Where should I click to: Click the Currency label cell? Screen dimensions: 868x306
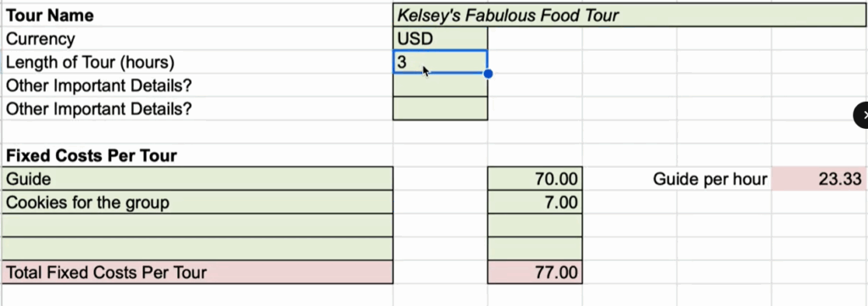coord(197,39)
